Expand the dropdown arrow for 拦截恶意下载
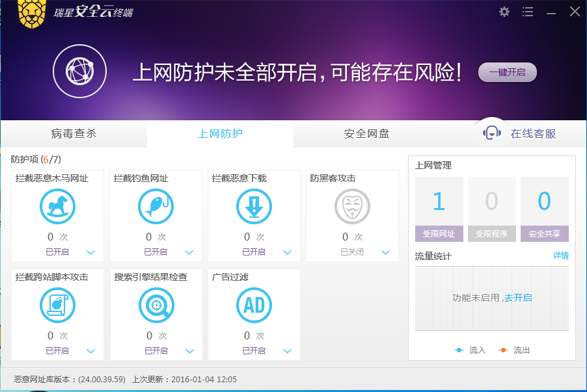 pos(287,252)
